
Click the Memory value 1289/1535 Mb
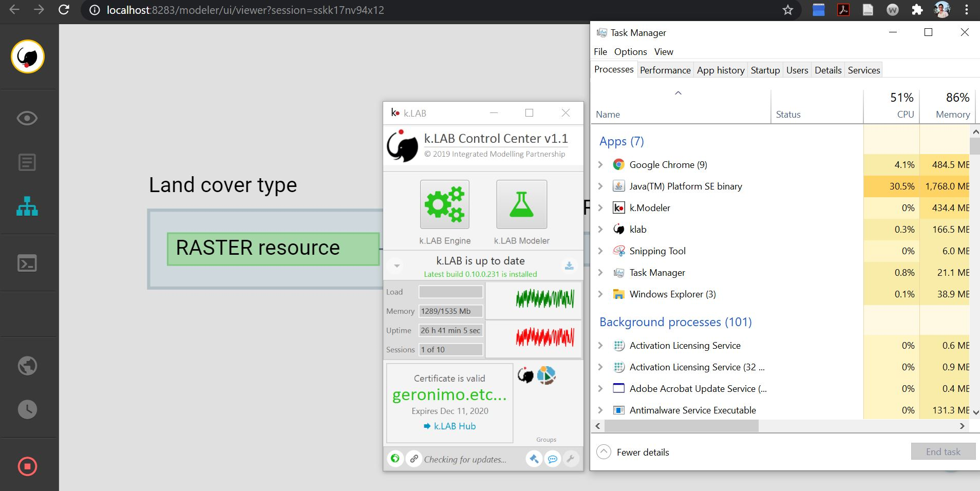coord(451,311)
